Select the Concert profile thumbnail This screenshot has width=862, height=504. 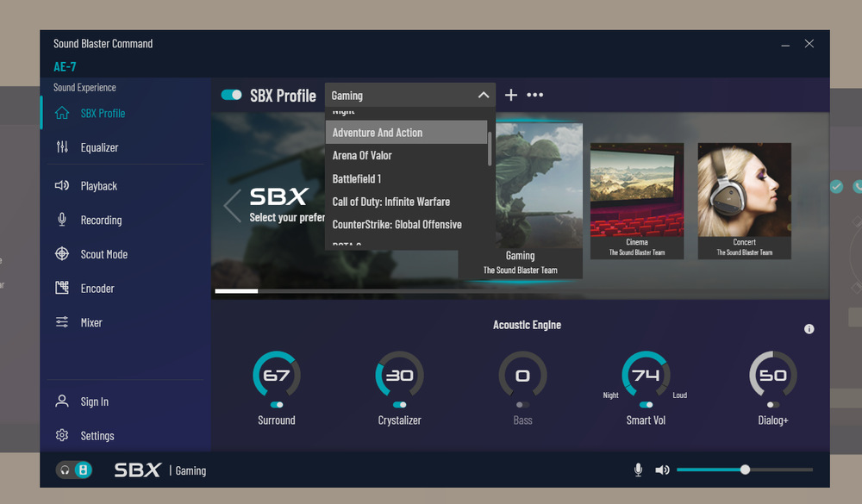click(x=745, y=201)
